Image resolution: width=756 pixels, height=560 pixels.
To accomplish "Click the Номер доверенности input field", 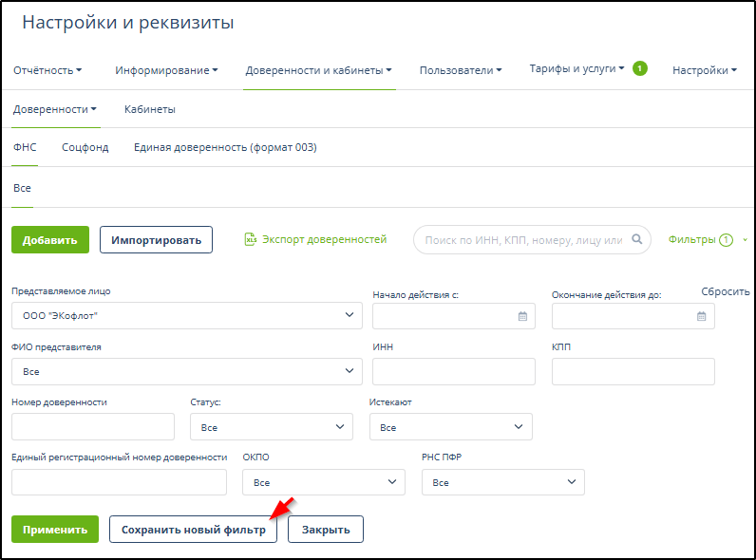I will (93, 427).
